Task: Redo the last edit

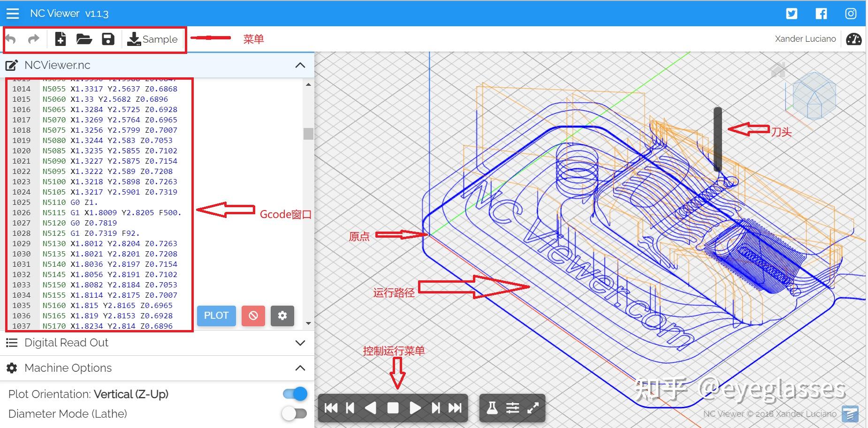Action: [33, 39]
